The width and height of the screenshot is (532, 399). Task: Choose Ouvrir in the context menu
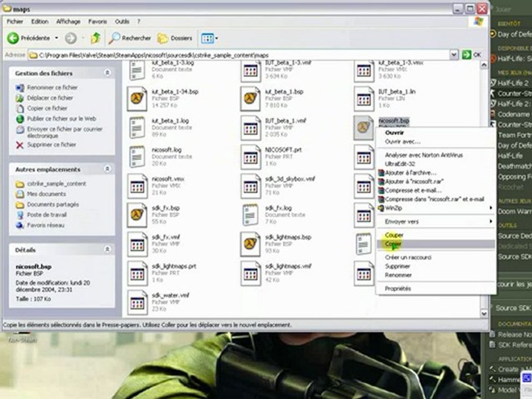[x=436, y=132]
